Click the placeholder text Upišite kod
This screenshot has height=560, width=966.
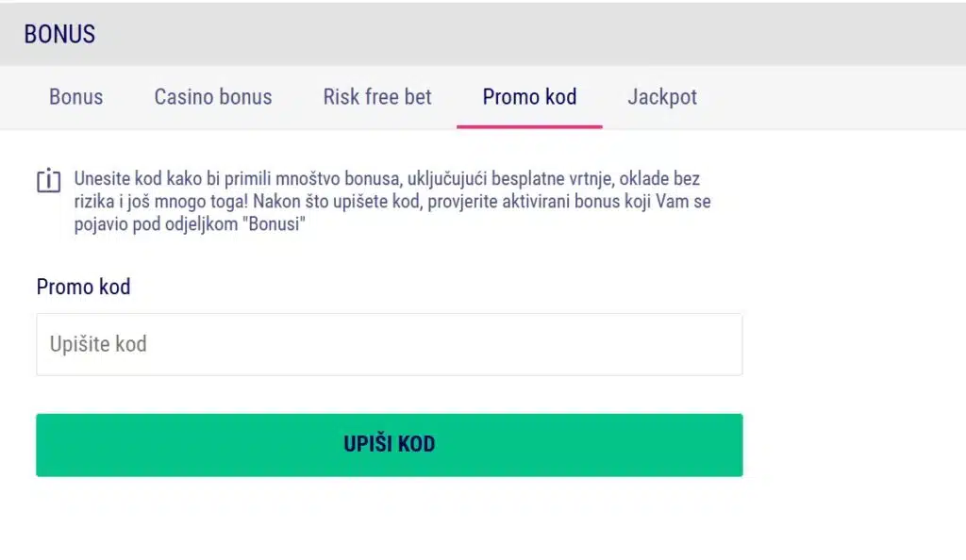tap(98, 344)
